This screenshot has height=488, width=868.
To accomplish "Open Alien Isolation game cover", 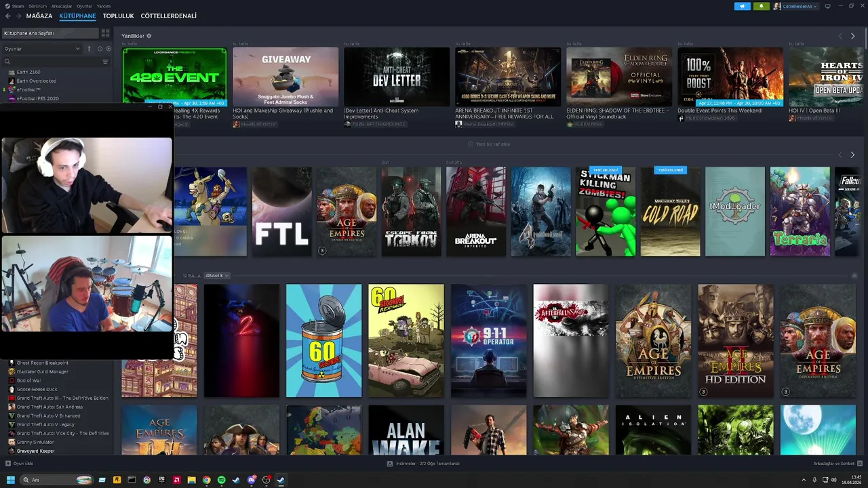I will 653,430.
